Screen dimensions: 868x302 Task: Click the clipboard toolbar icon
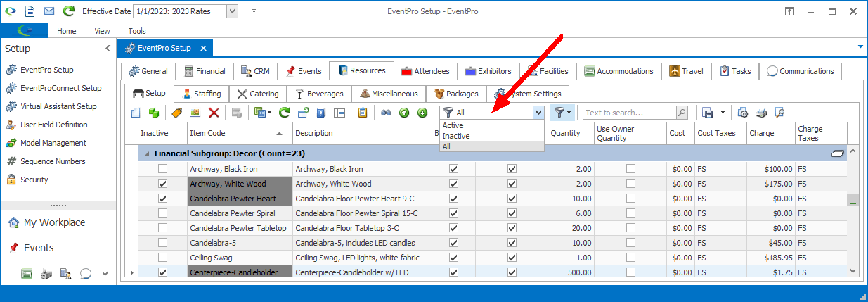pos(363,113)
